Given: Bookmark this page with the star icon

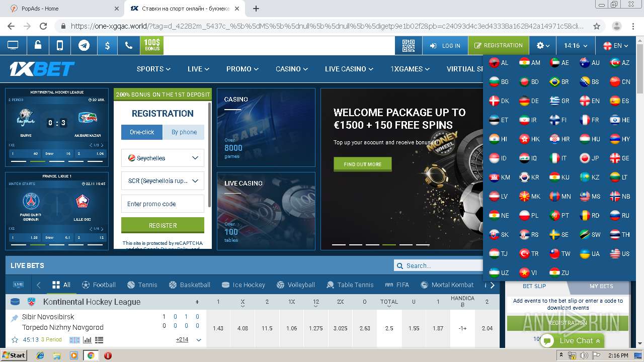Looking at the screenshot, I should click(597, 26).
